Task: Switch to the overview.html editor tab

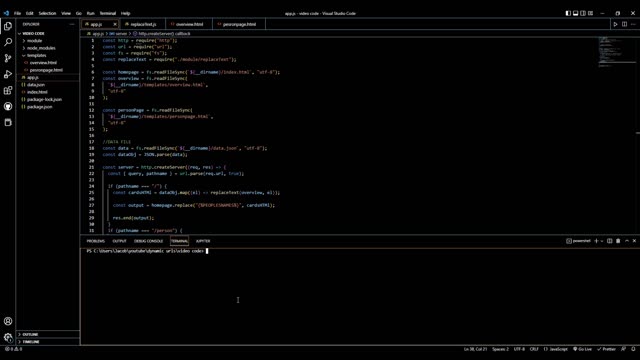Action: pos(189,24)
